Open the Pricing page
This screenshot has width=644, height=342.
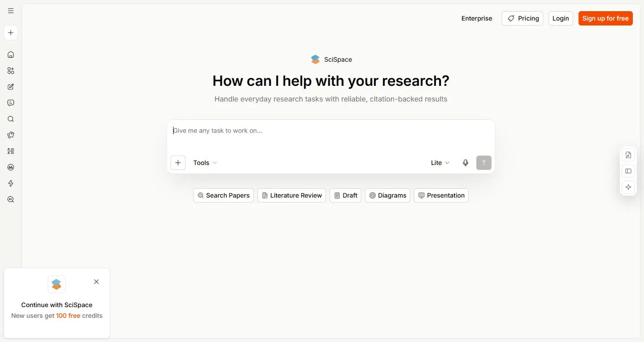pyautogui.click(x=522, y=18)
